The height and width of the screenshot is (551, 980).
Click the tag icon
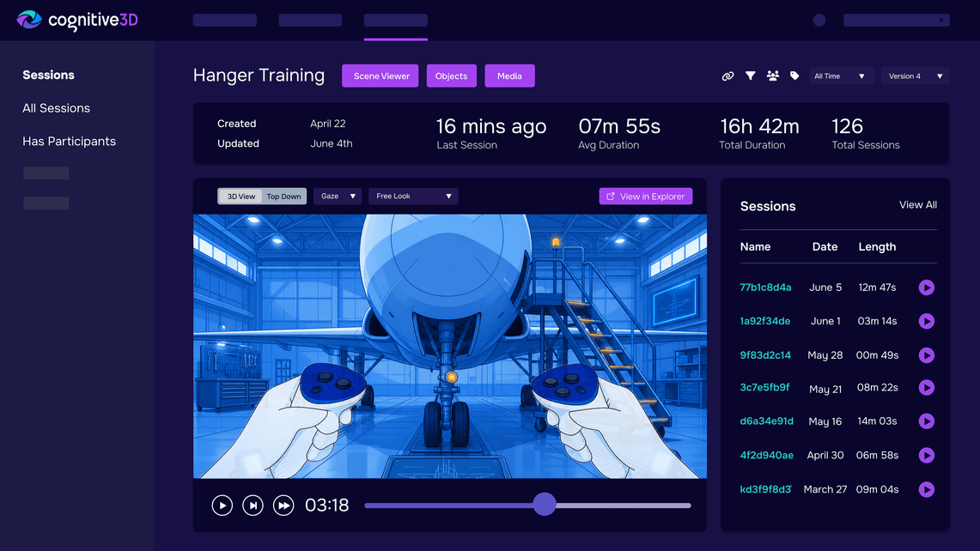[794, 76]
